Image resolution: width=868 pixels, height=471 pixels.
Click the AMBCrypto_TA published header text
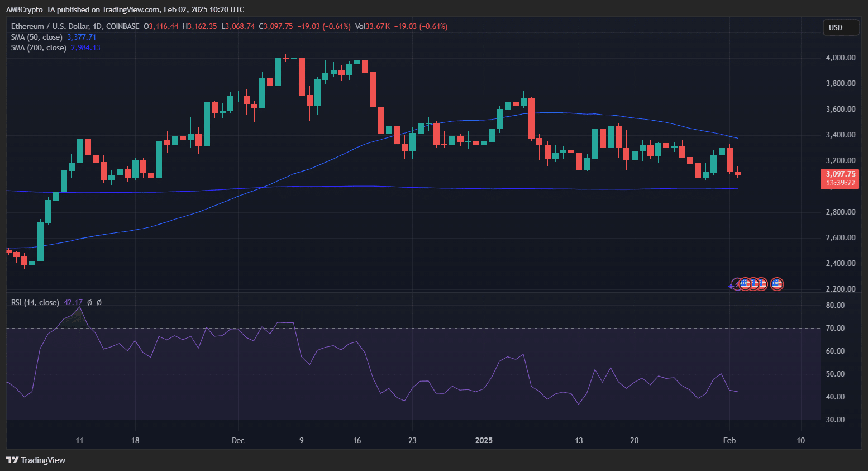point(125,9)
